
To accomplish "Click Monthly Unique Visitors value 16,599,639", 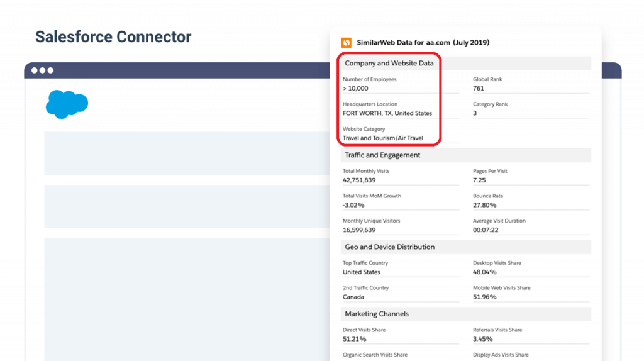I will 359,230.
